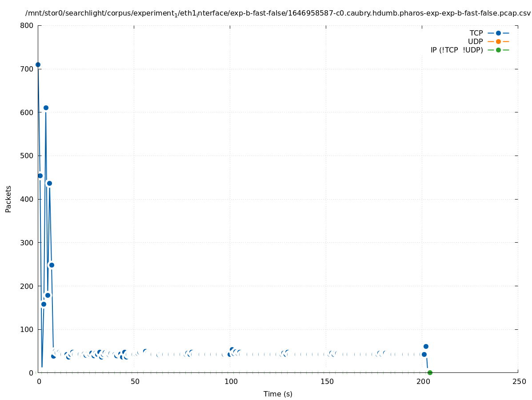Click the 800 tick label on the y-axis
This screenshot has height=400, width=532.
(27, 26)
